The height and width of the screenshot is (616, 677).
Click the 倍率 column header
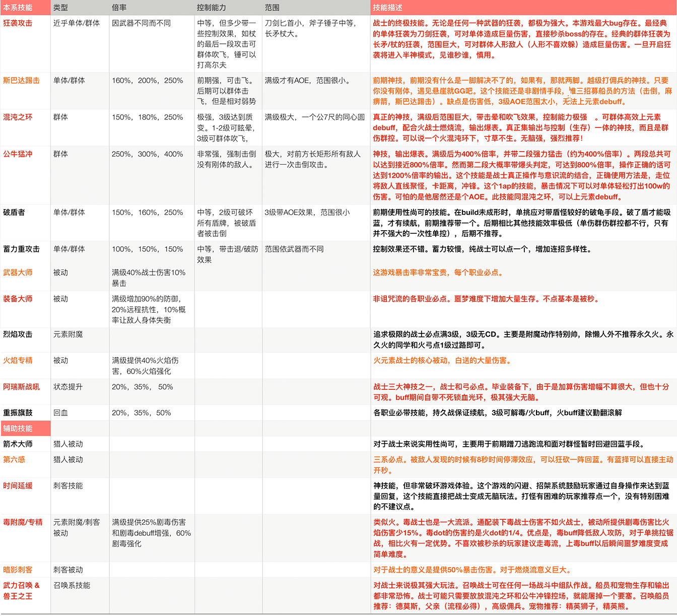click(x=152, y=8)
